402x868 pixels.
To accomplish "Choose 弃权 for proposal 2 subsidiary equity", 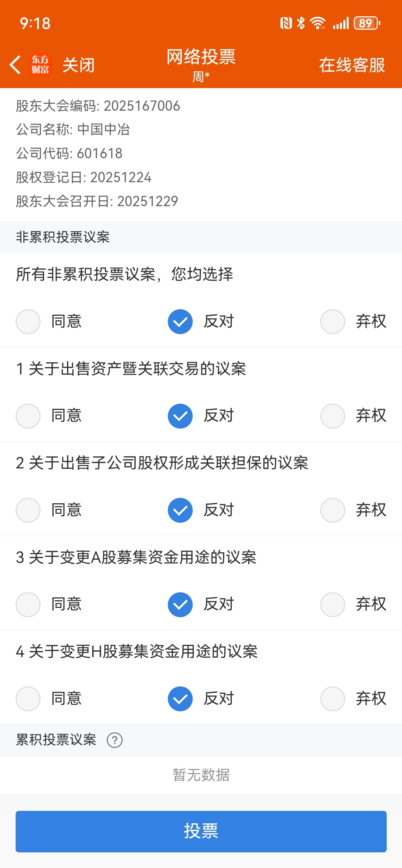I will [x=332, y=510].
